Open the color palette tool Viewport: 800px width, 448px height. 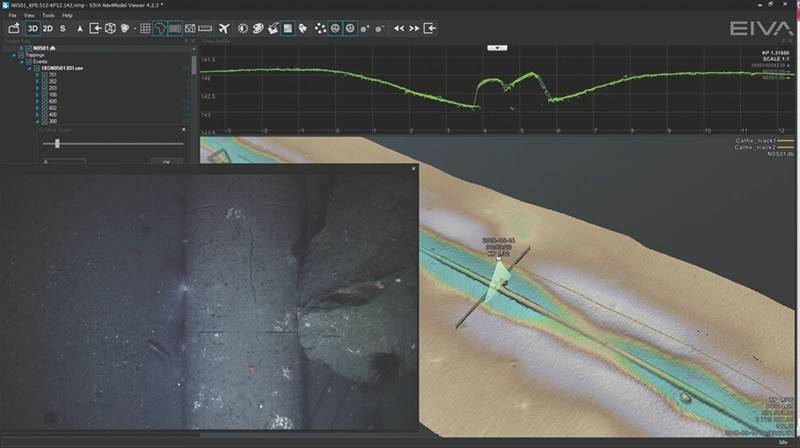tap(258, 29)
